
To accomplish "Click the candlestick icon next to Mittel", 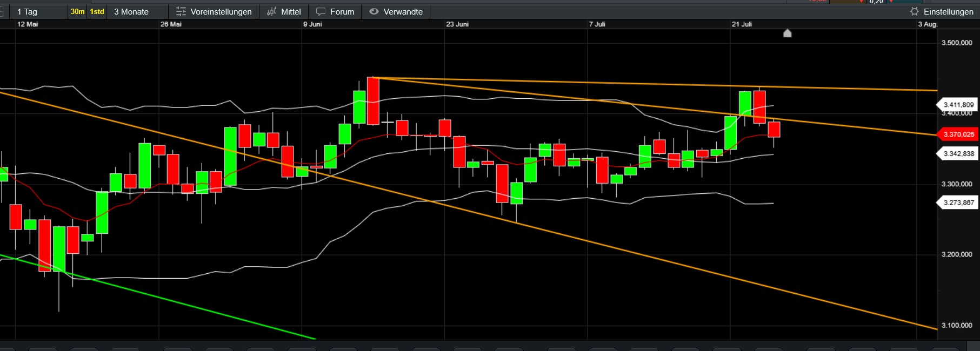I will [272, 12].
